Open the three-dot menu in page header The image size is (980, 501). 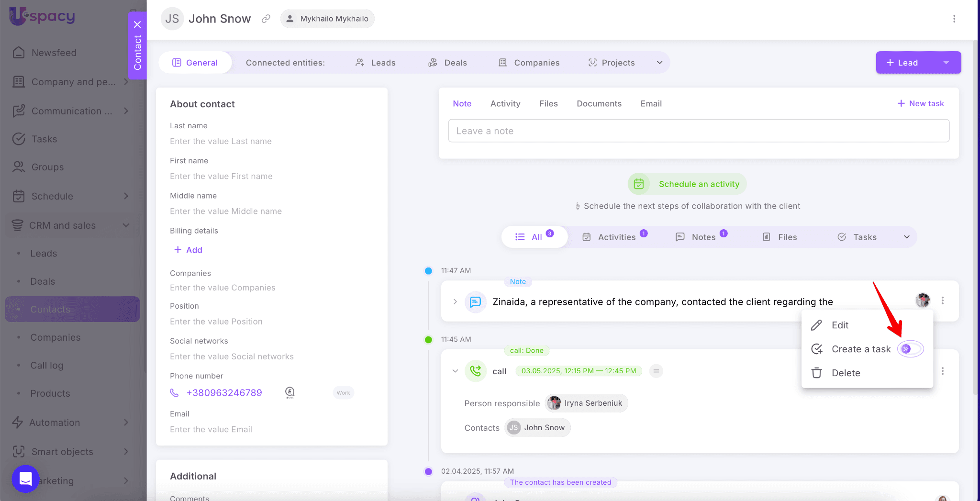pyautogui.click(x=954, y=19)
